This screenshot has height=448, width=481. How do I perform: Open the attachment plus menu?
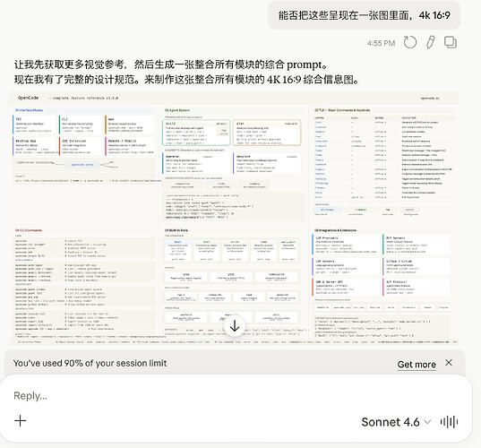[21, 421]
